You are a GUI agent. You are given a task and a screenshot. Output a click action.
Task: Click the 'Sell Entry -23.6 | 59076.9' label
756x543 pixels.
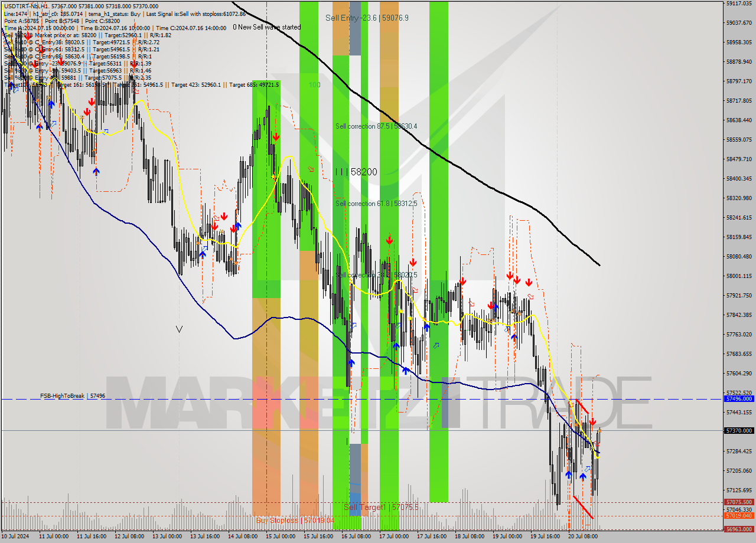(367, 18)
